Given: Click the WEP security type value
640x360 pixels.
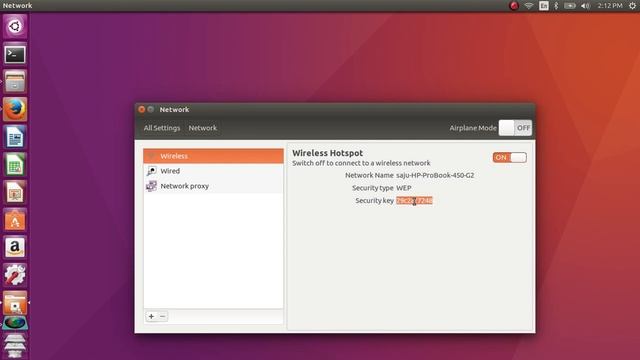Looking at the screenshot, I should [404, 188].
